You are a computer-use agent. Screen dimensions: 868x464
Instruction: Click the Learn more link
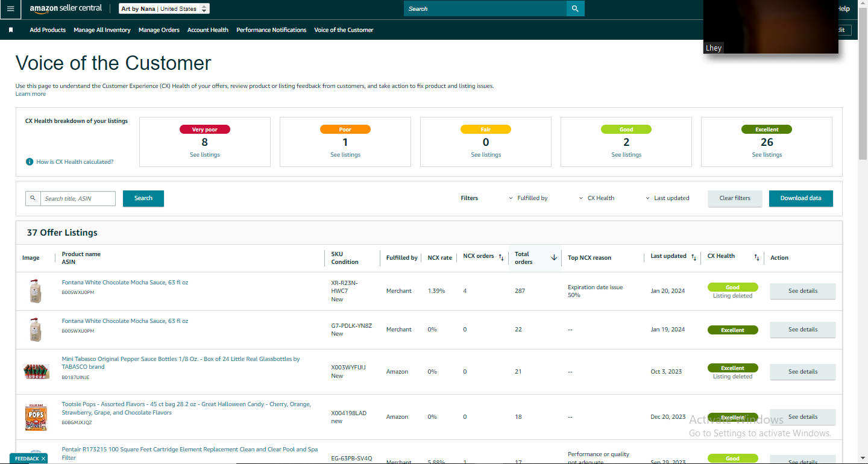click(31, 94)
